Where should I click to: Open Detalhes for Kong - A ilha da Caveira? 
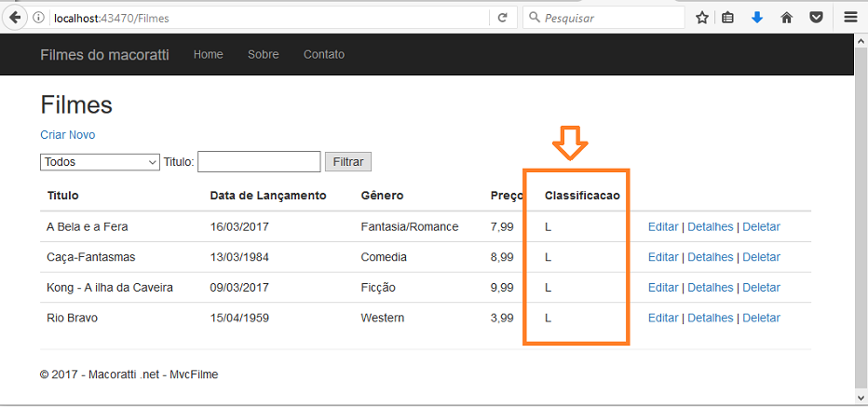[x=711, y=288]
